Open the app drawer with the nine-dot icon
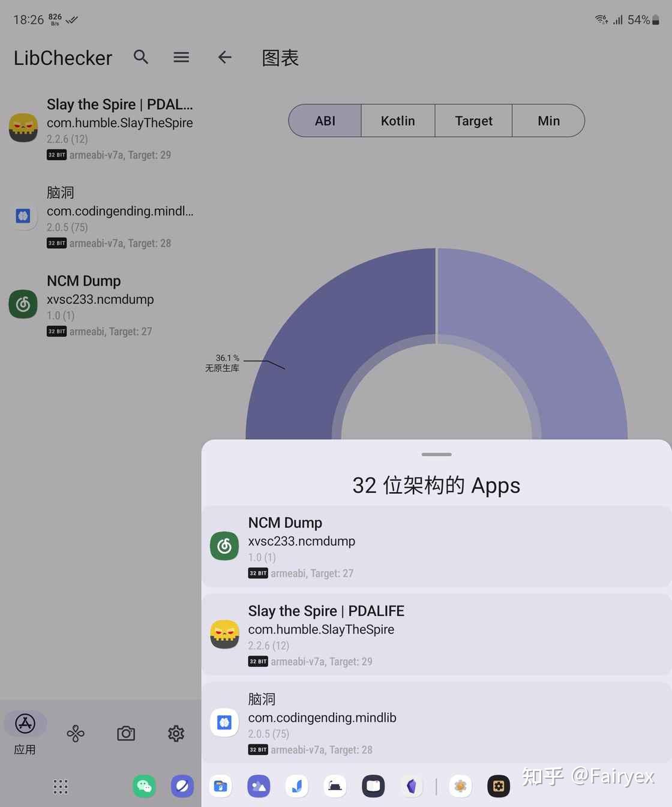Screen dimensions: 672x807 click(60, 787)
